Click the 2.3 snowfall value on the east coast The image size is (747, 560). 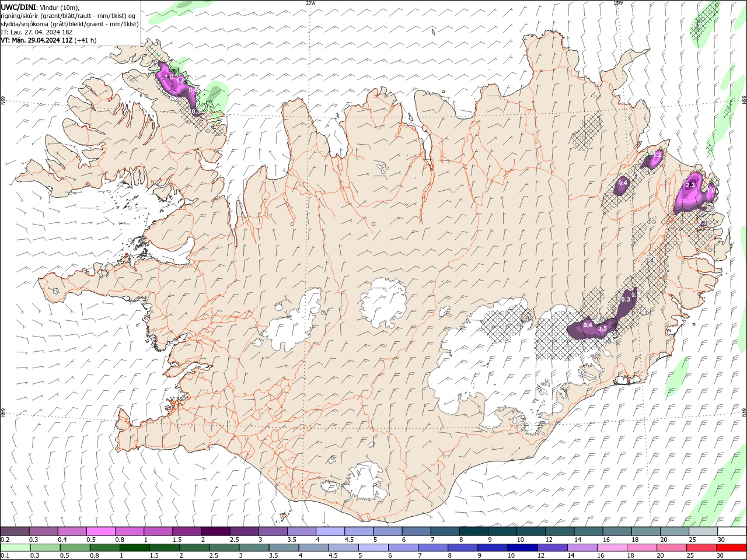point(690,185)
